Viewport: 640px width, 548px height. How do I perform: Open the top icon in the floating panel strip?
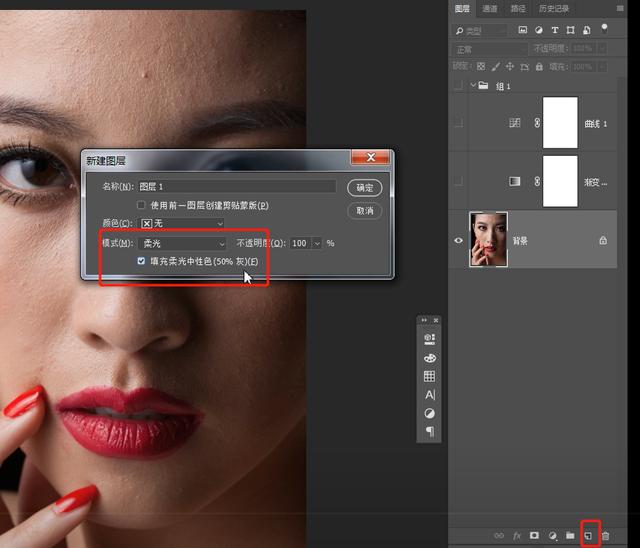(x=429, y=339)
